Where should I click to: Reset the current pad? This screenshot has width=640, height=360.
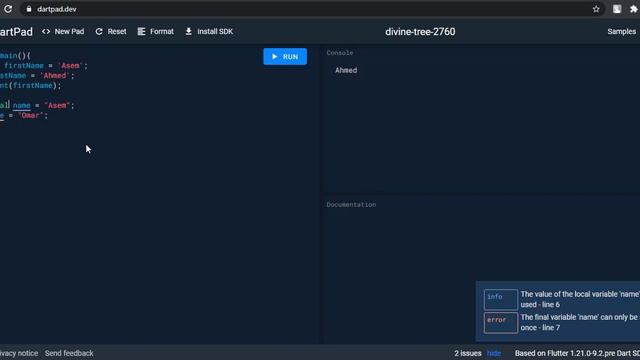coord(111,31)
